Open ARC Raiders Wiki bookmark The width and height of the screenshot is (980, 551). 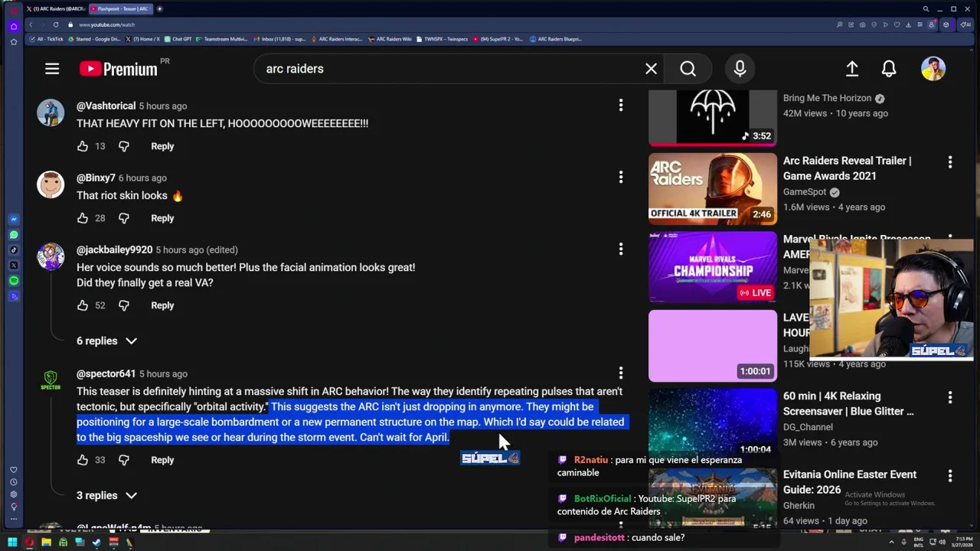(x=390, y=39)
